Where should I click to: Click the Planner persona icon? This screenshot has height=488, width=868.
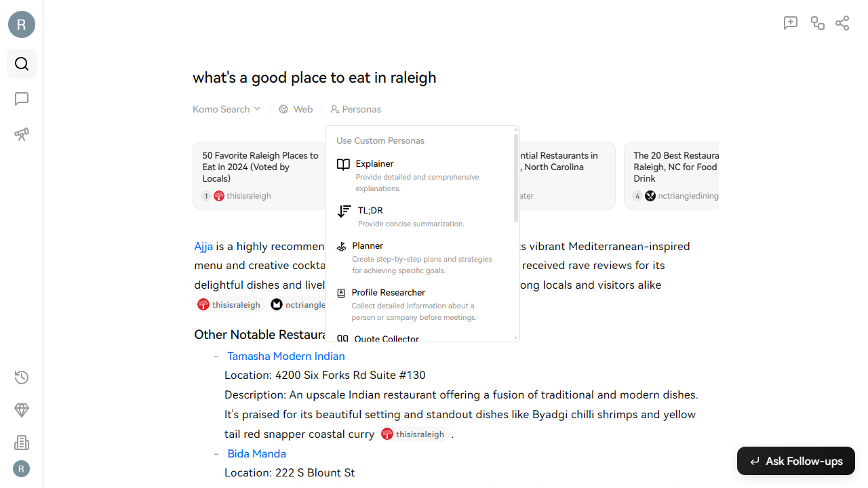click(342, 246)
